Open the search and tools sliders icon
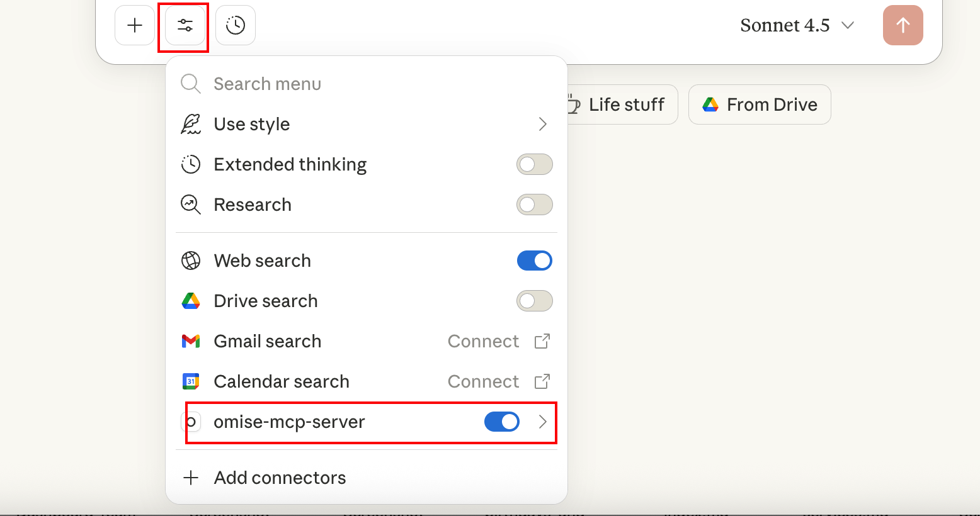 185,25
